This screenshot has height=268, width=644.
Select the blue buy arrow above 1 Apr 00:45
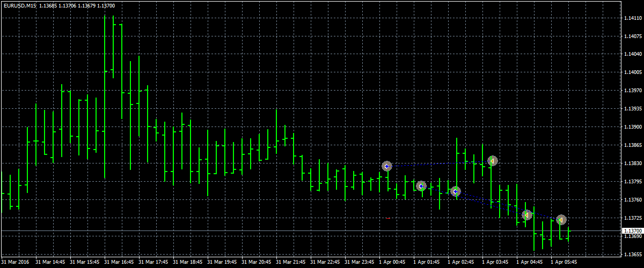pos(387,166)
